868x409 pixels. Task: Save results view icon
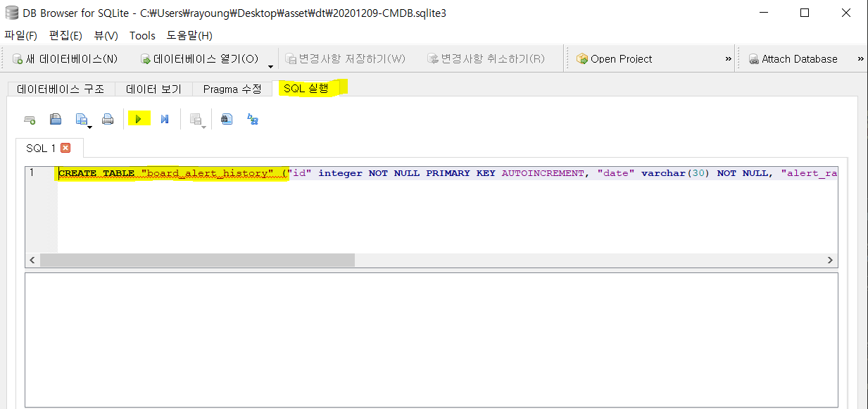[x=196, y=120]
